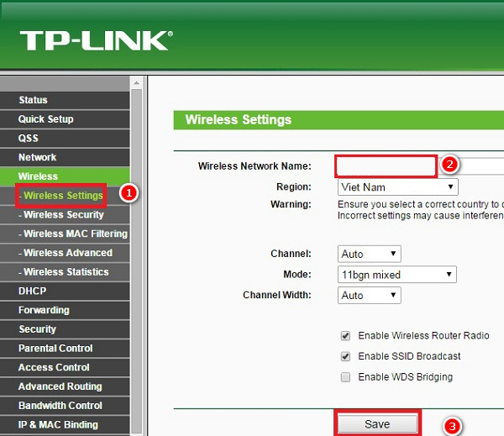504x436 pixels.
Task: Open Wireless Security submenu
Action: (65, 215)
